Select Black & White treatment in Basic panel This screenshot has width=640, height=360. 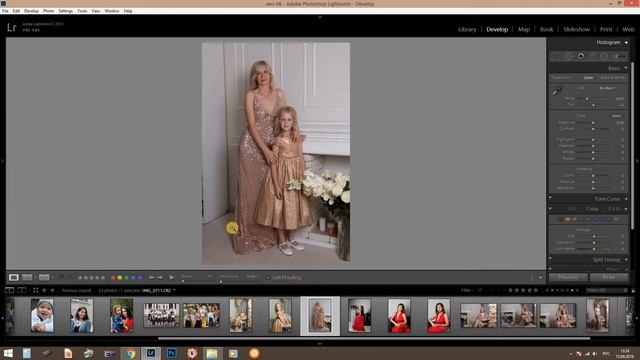[613, 78]
